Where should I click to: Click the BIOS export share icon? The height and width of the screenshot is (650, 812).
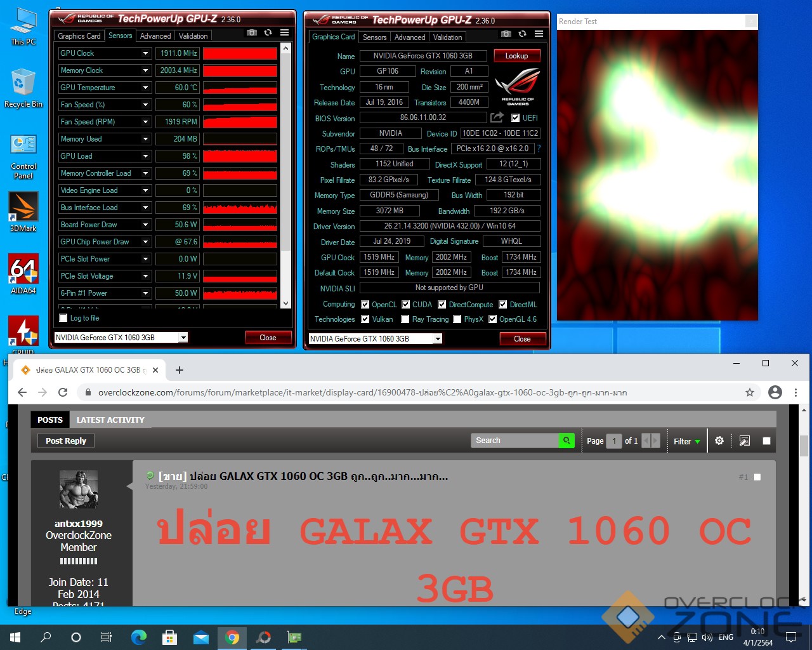coord(497,117)
